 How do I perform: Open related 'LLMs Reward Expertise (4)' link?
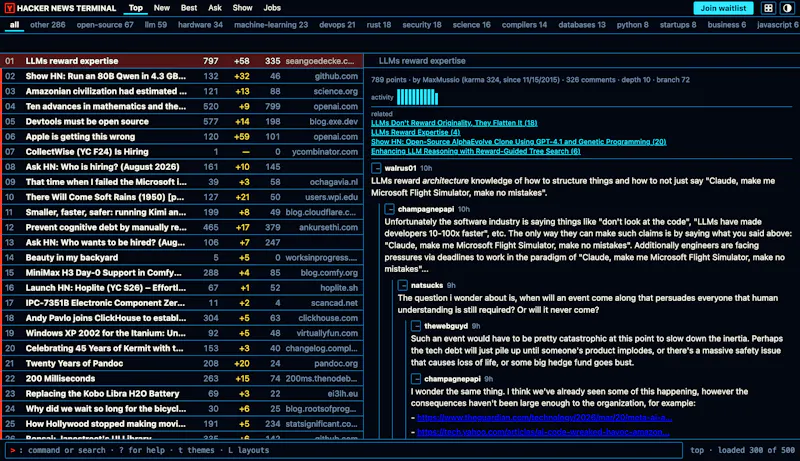(x=415, y=132)
